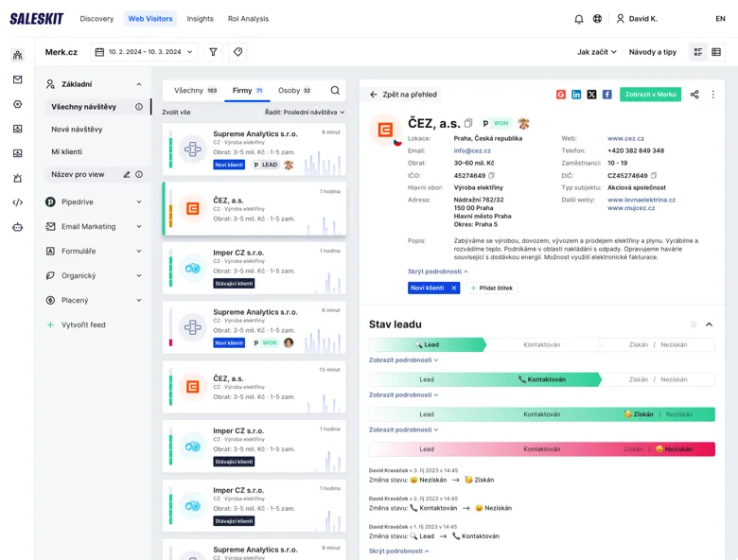Image resolution: width=738 pixels, height=560 pixels.
Task: Open the www.mujcez.cz link
Action: [x=631, y=208]
